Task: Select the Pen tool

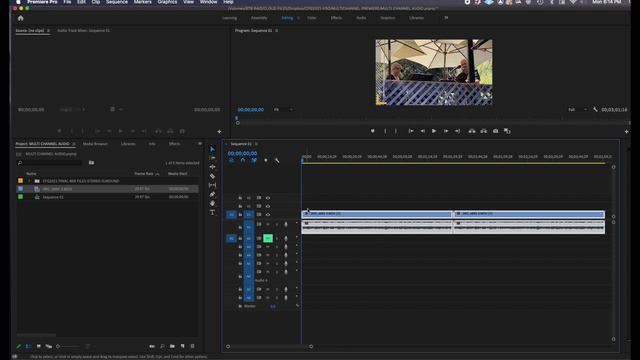Action: pyautogui.click(x=212, y=194)
